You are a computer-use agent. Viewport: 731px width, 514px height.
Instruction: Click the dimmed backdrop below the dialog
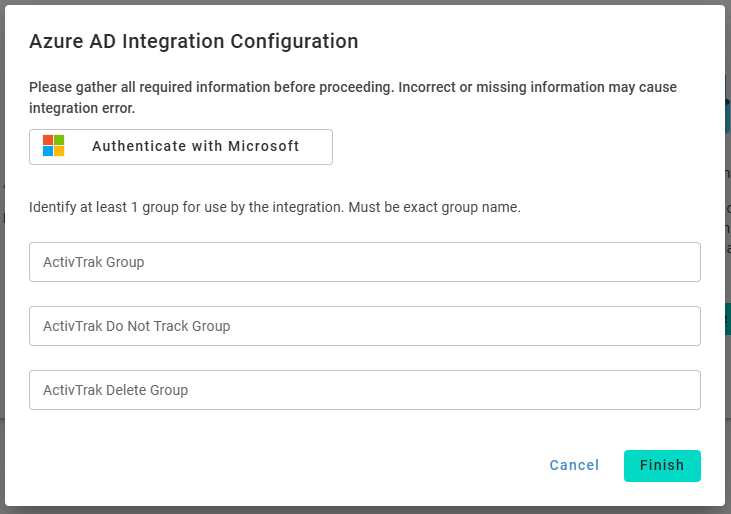tap(366, 510)
